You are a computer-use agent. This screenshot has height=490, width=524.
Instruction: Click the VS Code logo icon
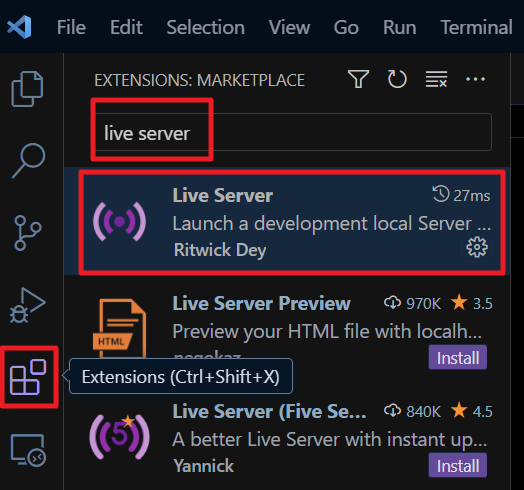(x=19, y=27)
